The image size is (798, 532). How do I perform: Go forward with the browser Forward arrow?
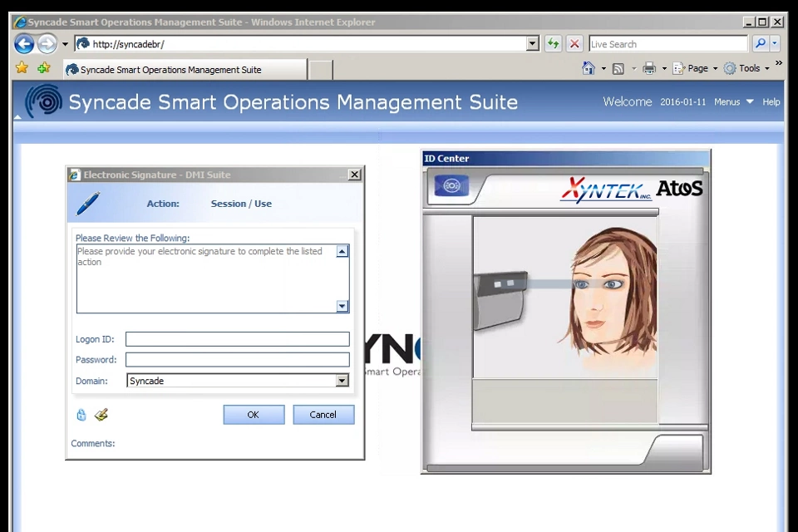[x=47, y=44]
